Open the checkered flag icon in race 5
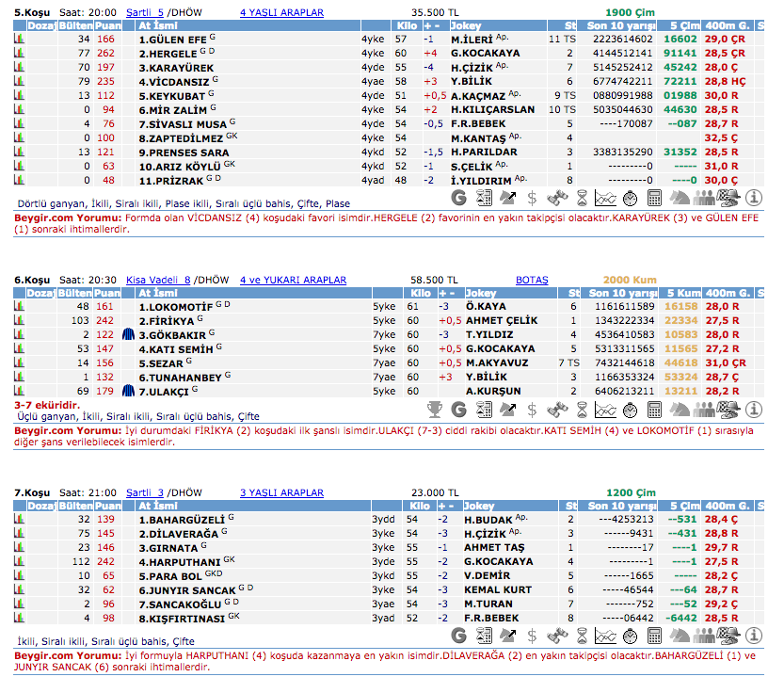Image resolution: width=784 pixels, height=693 pixels. click(x=728, y=198)
